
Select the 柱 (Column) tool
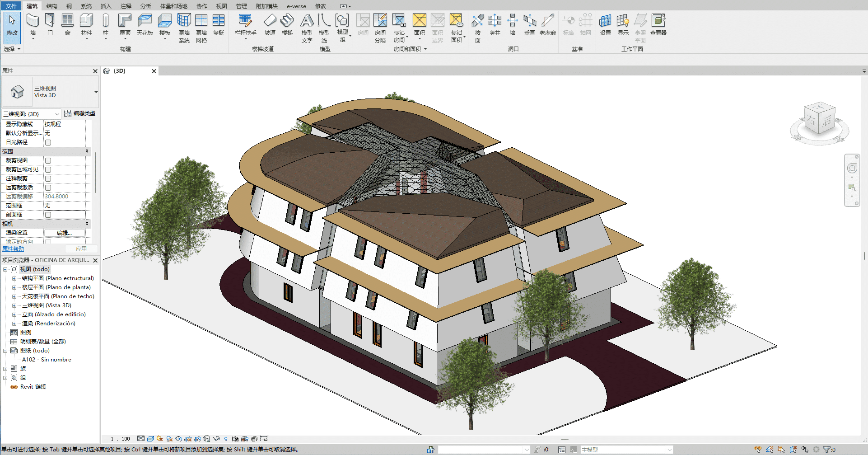coord(106,21)
